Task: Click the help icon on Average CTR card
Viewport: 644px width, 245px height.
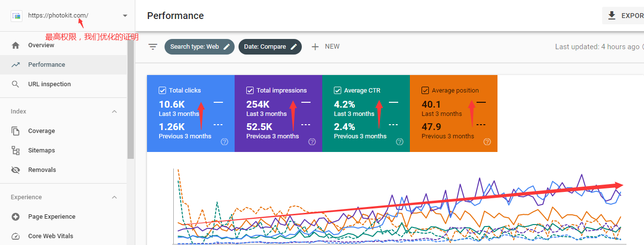Action: point(400,142)
